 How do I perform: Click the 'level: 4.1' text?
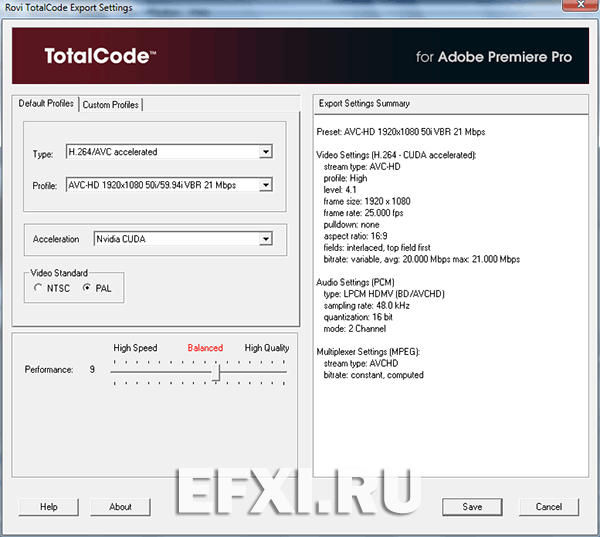click(340, 190)
